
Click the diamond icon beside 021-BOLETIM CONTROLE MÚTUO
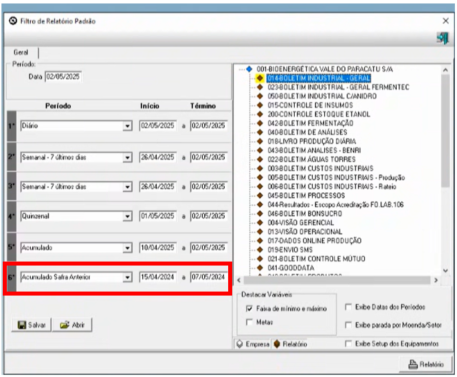pos(260,259)
